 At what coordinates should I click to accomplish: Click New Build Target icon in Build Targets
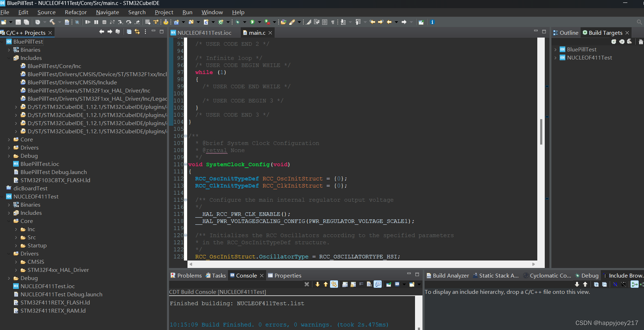coord(614,41)
